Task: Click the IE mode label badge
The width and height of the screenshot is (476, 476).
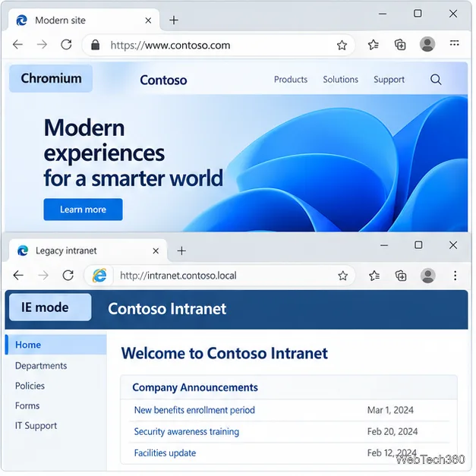Action: point(50,307)
